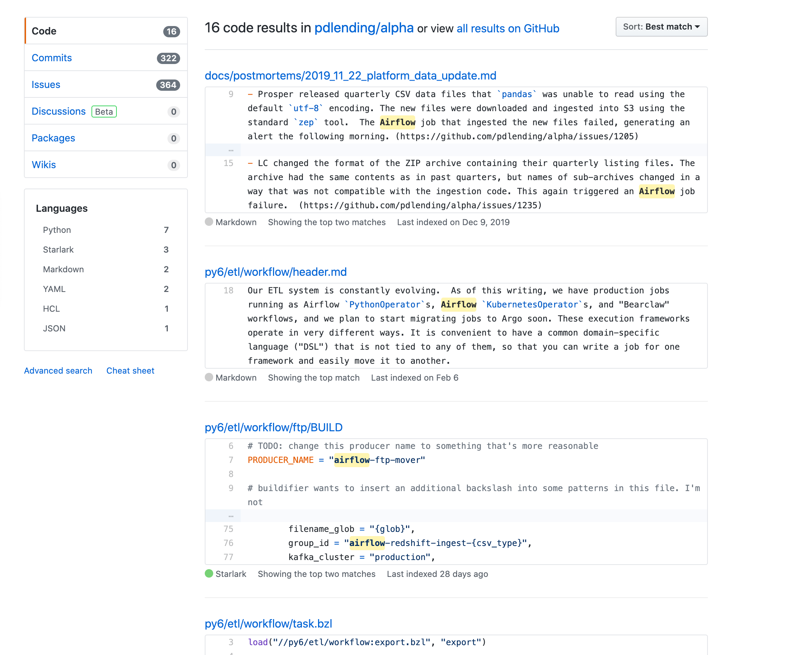
Task: Click the 322 commits count badge
Action: point(168,58)
